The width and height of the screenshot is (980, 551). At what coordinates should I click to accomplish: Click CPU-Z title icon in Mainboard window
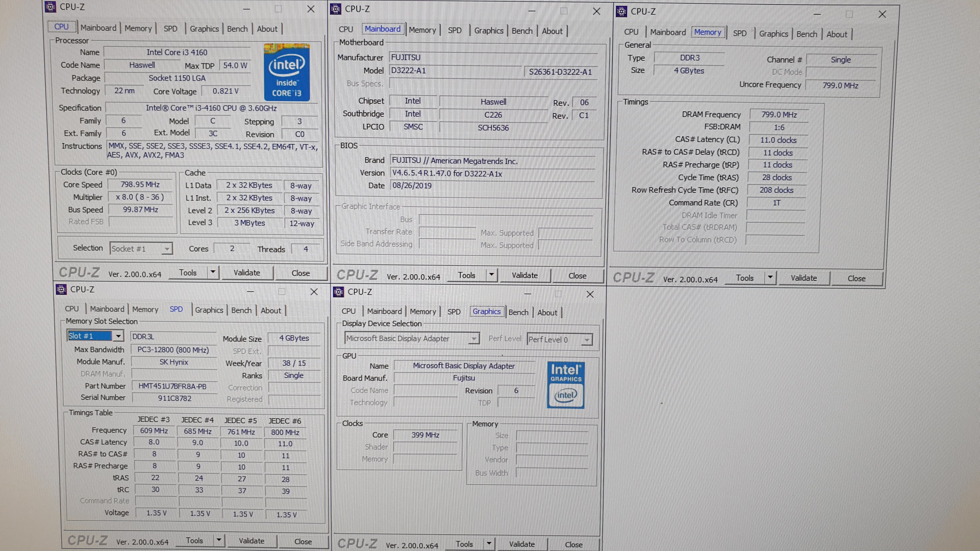(x=336, y=9)
